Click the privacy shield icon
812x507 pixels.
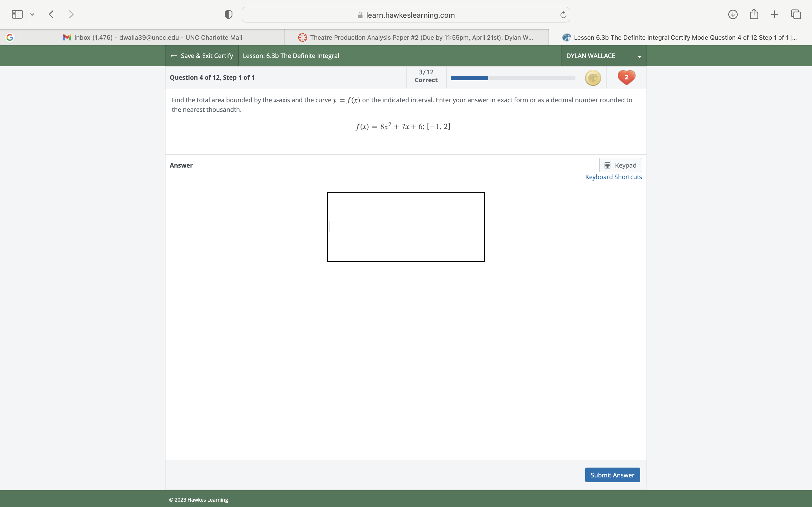click(228, 14)
